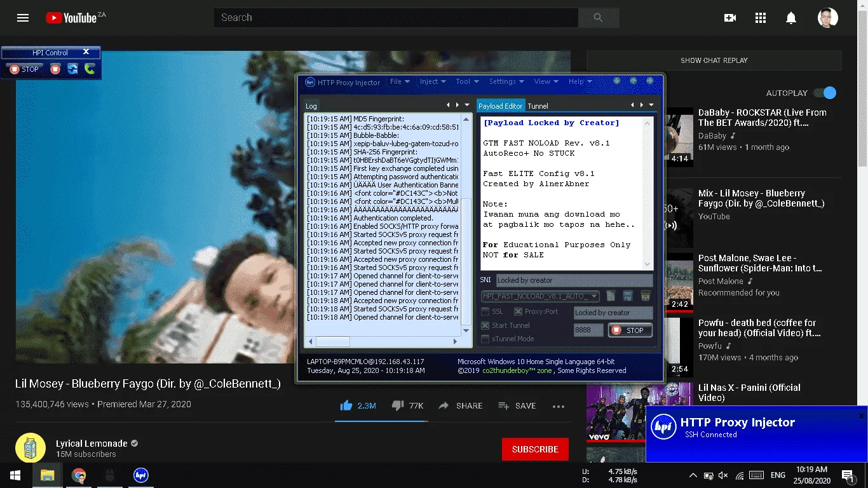Toggle the sTunnel Mode checkbox
868x488 pixels.
click(485, 339)
